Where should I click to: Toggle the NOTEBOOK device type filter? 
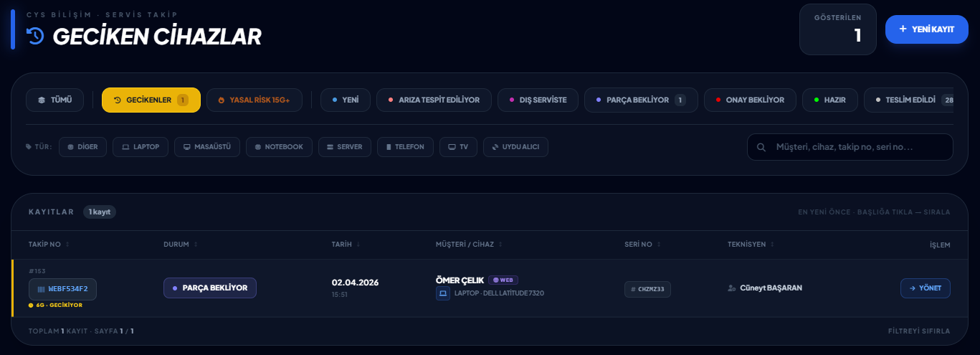coord(279,146)
